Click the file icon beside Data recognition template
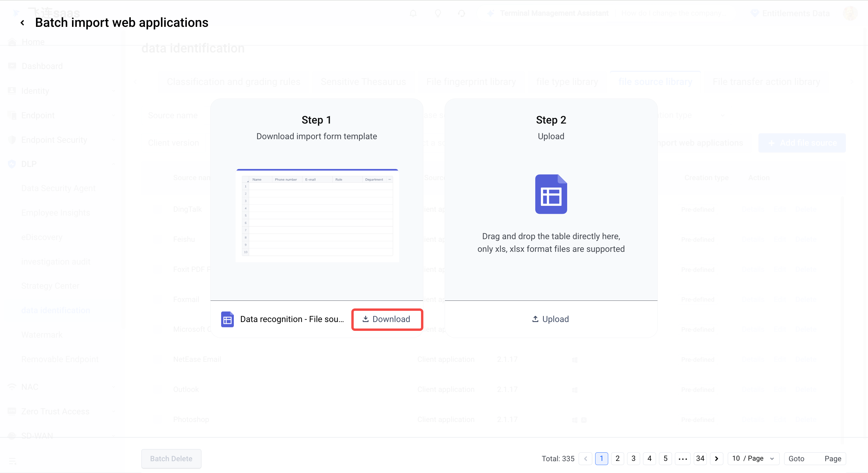The height and width of the screenshot is (473, 868). point(227,319)
